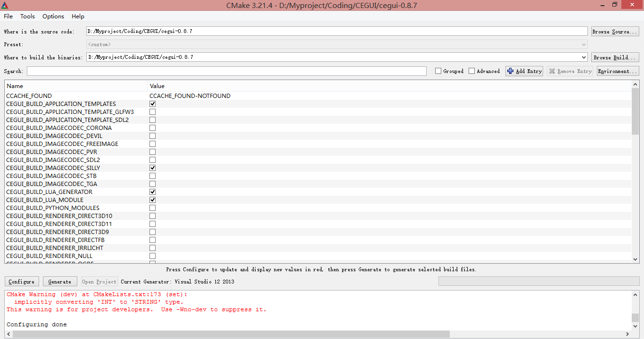Open the Preset dropdown
644x339 pixels.
click(x=584, y=44)
